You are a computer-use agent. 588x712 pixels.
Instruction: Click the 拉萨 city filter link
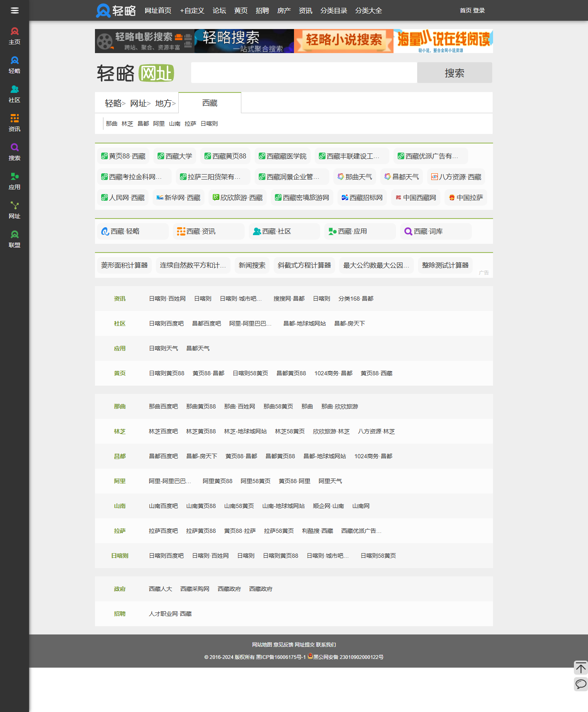click(190, 124)
